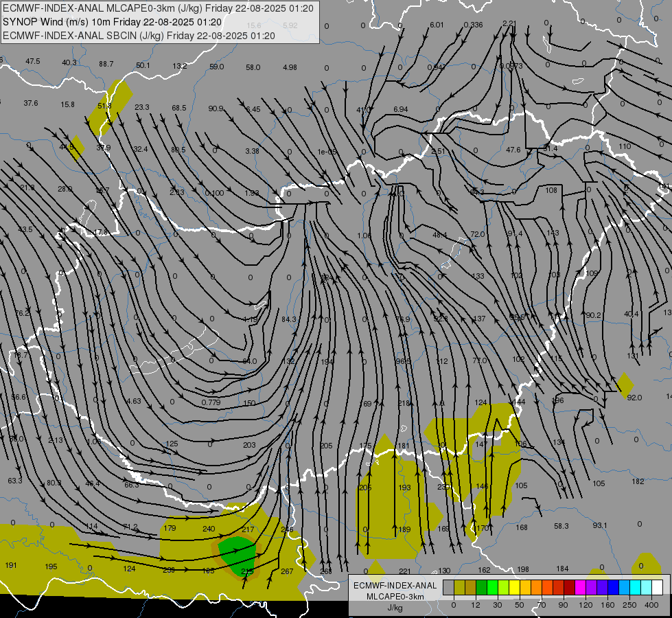
Task: Click the map value 240
Action: click(209, 529)
